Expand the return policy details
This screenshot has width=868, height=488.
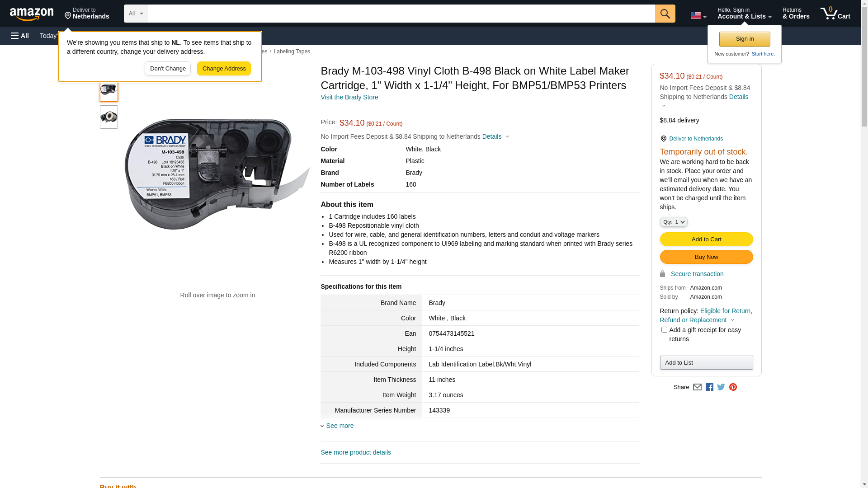[x=732, y=320]
